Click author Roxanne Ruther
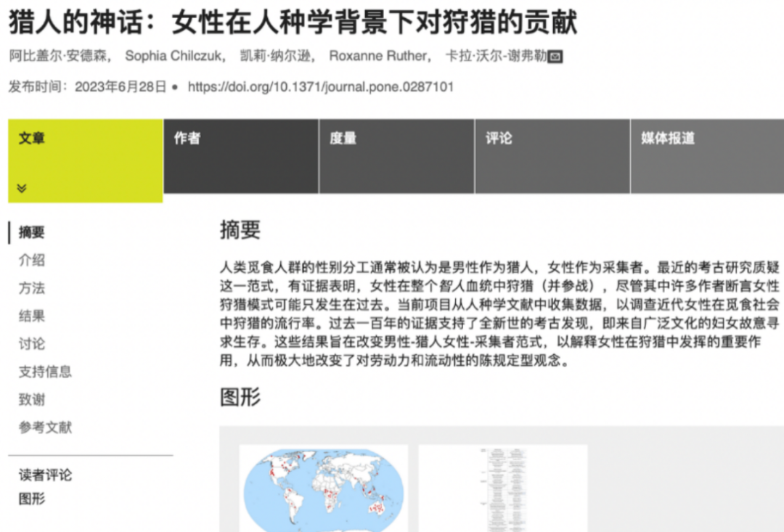The width and height of the screenshot is (784, 532). point(377,55)
